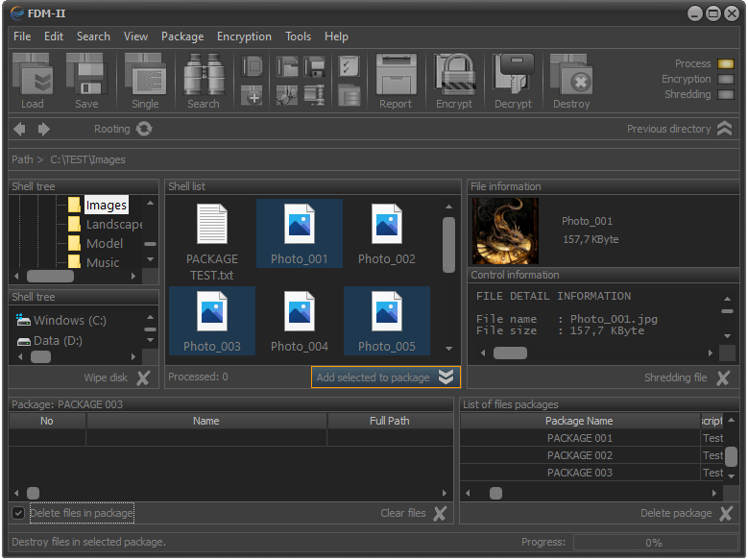Click the 0% progress bar
748x560 pixels.
[x=654, y=543]
